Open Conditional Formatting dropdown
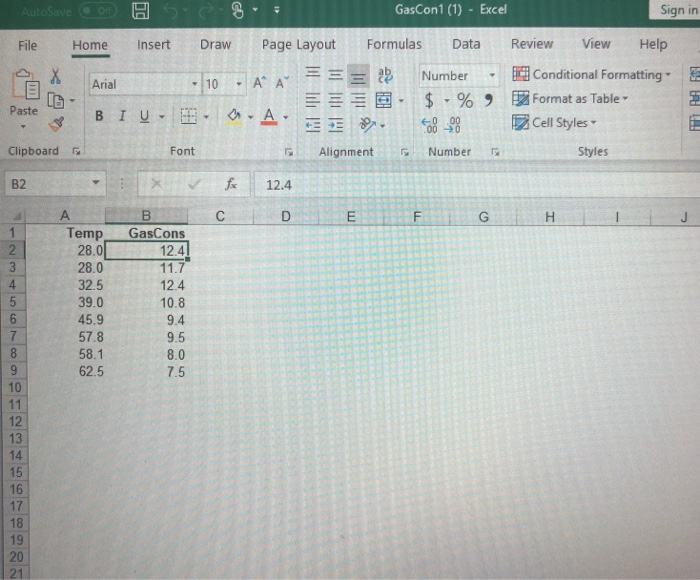The height and width of the screenshot is (580, 700). pos(592,75)
